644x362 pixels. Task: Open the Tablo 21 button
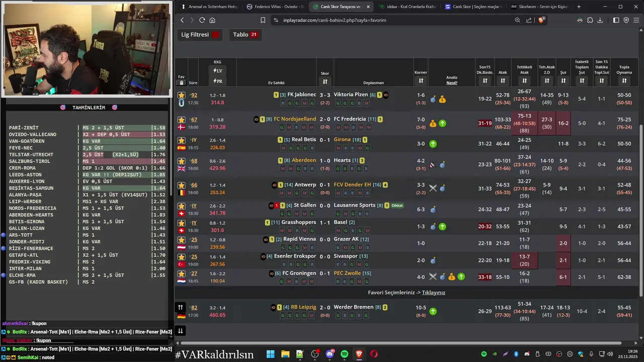click(245, 35)
